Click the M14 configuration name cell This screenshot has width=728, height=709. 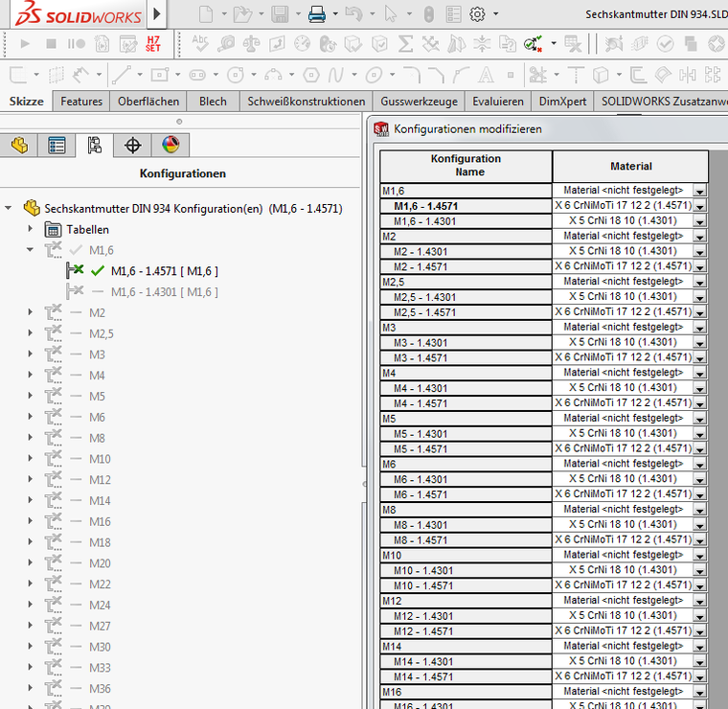point(466,647)
